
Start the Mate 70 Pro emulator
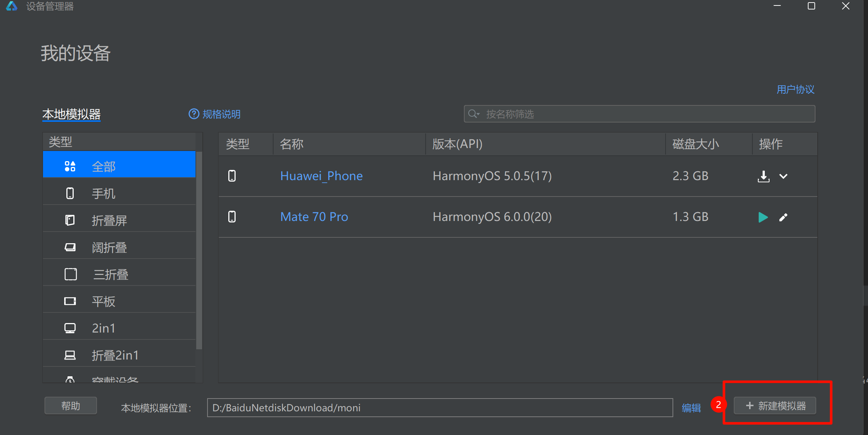pyautogui.click(x=763, y=217)
